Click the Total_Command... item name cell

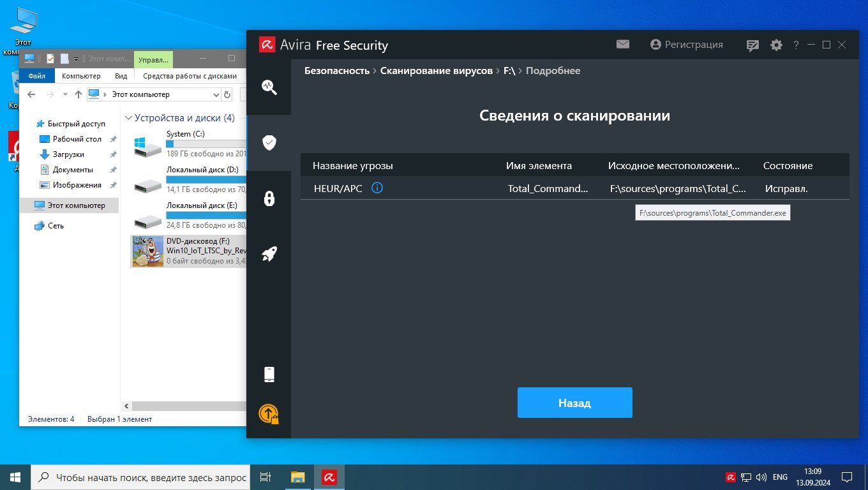coord(548,189)
